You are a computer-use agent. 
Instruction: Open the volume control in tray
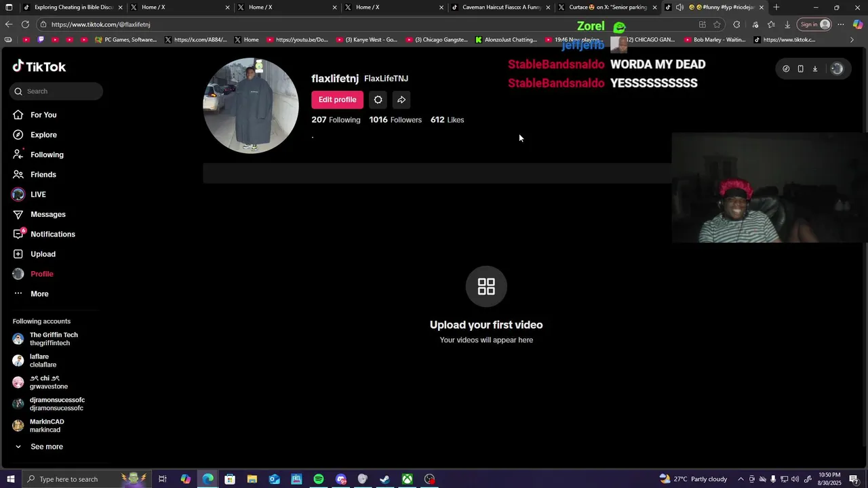795,479
